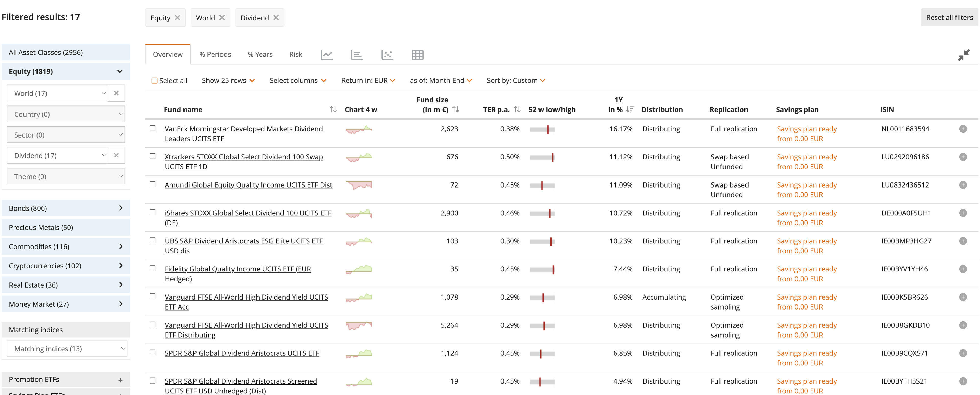The image size is (980, 395).
Task: Open the scatter plot view icon
Action: (387, 55)
